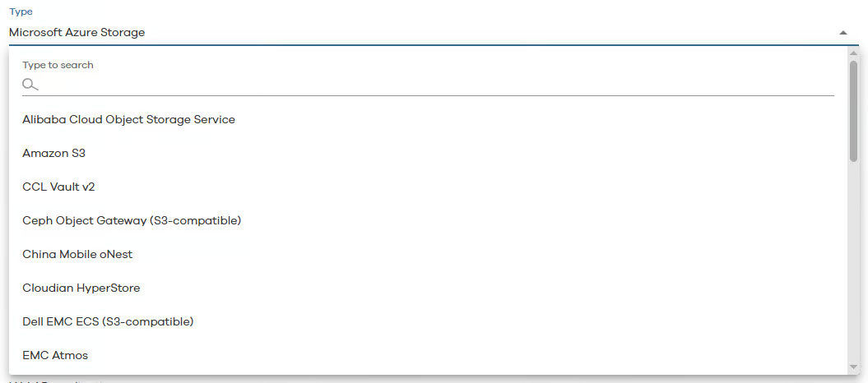Choose Cloudian HyperStore option
The height and width of the screenshot is (383, 868).
pos(81,288)
